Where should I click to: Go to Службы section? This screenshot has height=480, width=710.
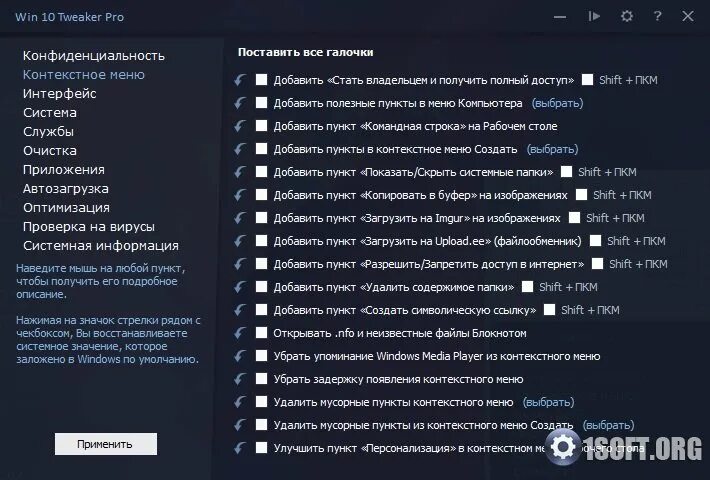coord(48,132)
